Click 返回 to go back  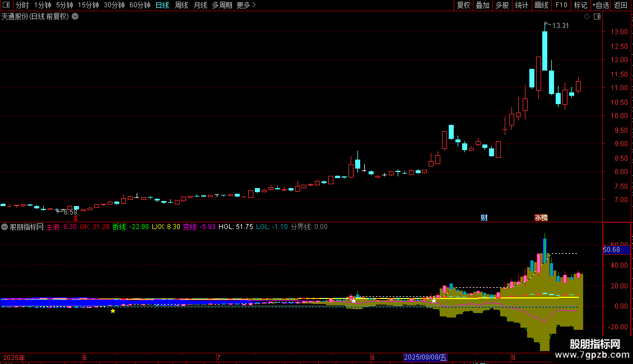(621, 5)
